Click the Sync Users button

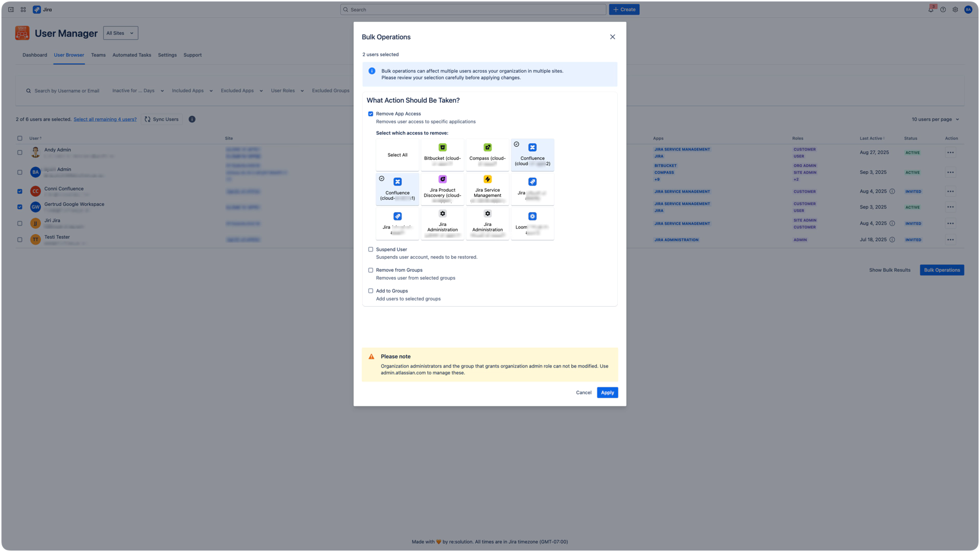coord(162,120)
